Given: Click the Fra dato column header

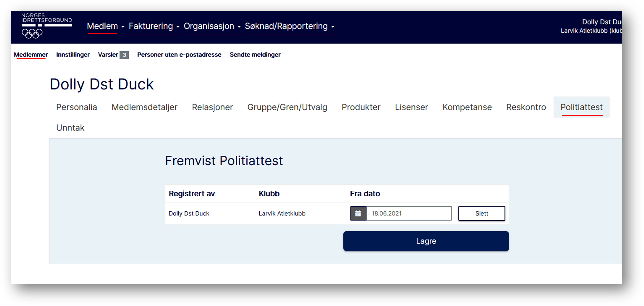Looking at the screenshot, I should 365,193.
